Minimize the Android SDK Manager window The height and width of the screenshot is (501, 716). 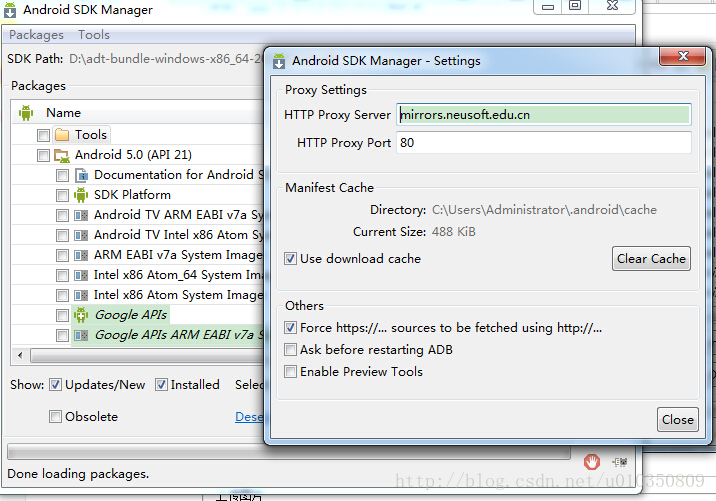coord(548,6)
